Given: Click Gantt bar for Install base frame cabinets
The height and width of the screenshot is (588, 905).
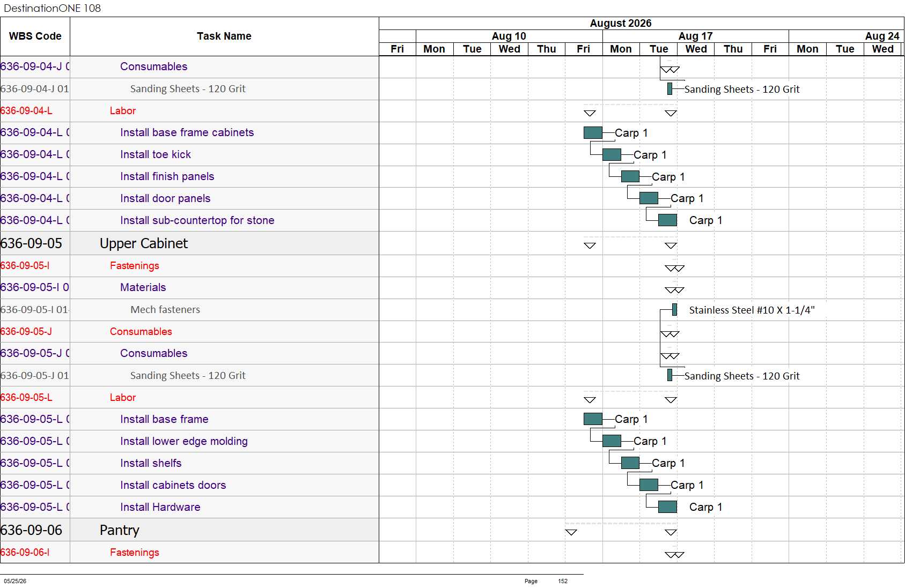Looking at the screenshot, I should (x=593, y=132).
